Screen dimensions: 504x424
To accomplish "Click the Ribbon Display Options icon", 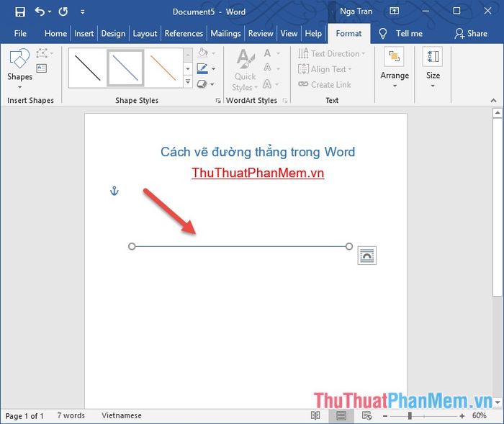I will click(x=394, y=12).
